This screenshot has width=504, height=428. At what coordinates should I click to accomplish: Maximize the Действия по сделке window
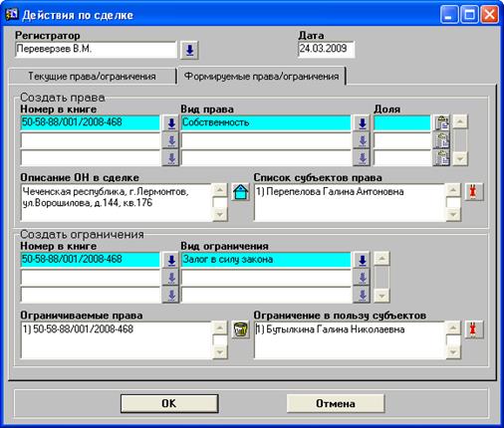pyautogui.click(x=469, y=15)
